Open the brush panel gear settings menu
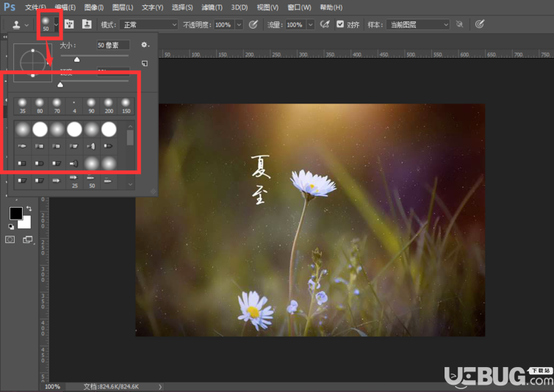 145,45
